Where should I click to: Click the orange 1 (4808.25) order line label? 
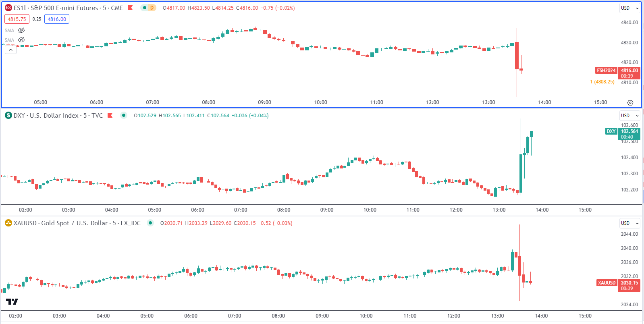point(602,82)
